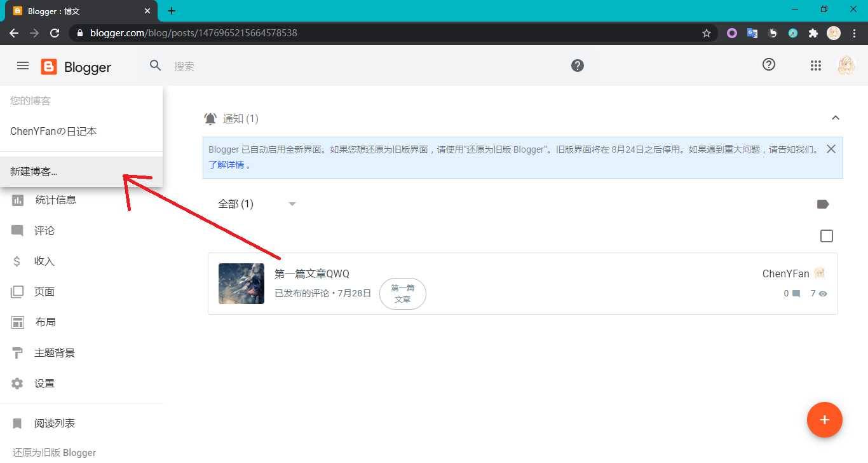Click the settings gear icon
868x463 pixels.
point(17,384)
